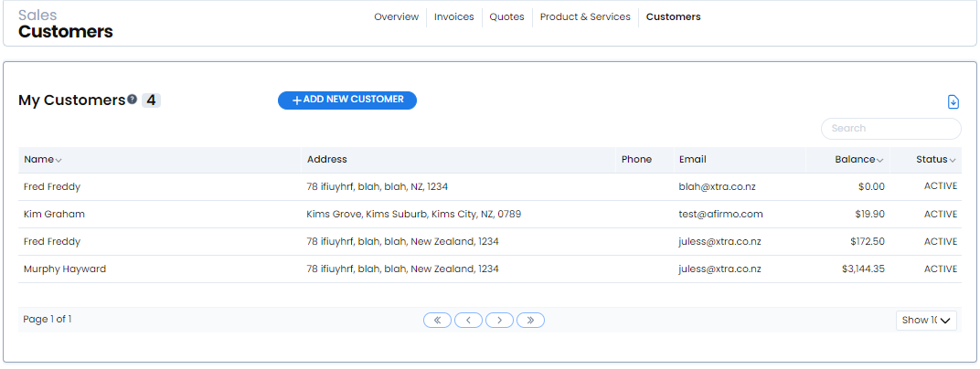Open the Invoices tab

coord(453,16)
